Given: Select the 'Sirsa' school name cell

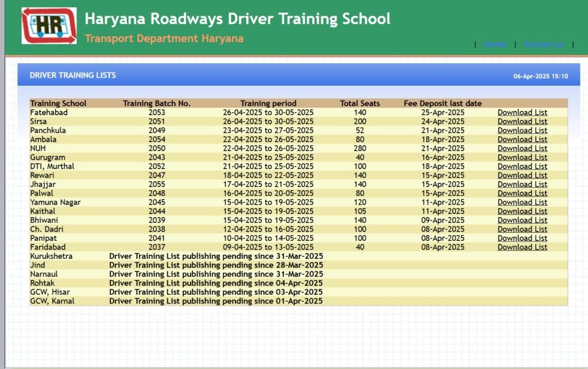Looking at the screenshot, I should pyautogui.click(x=38, y=121).
